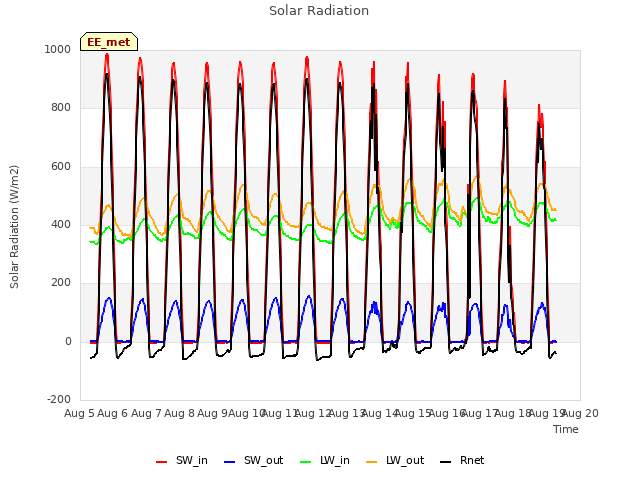Click the Aug 5 x-axis label
Viewport: 640px width, 480px height.
coord(79,413)
